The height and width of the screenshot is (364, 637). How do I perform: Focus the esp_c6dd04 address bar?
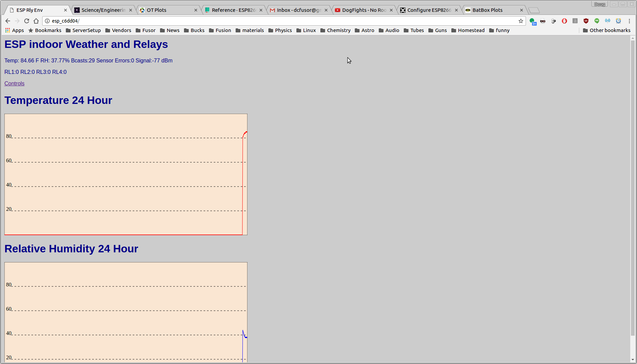284,21
